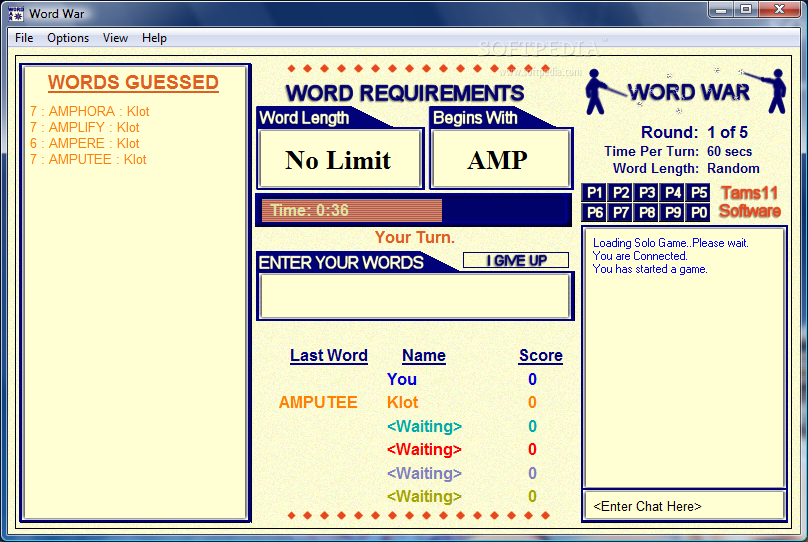Click the word entry input box

[x=415, y=296]
